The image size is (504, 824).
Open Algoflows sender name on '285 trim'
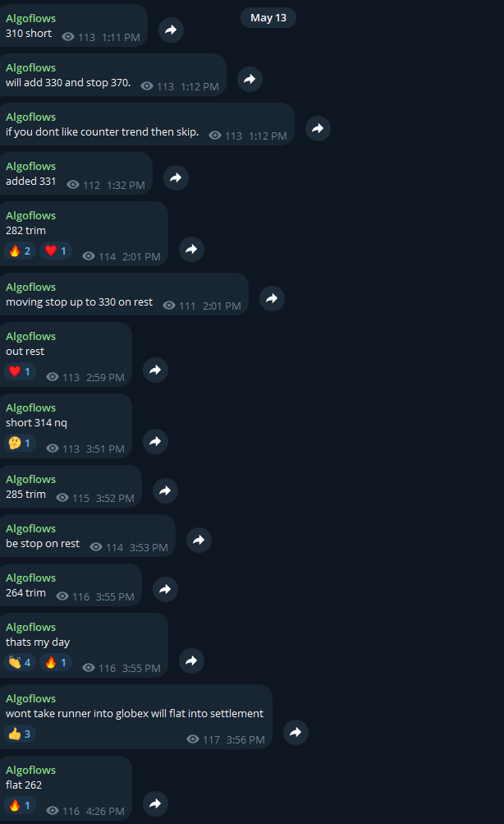(x=31, y=479)
